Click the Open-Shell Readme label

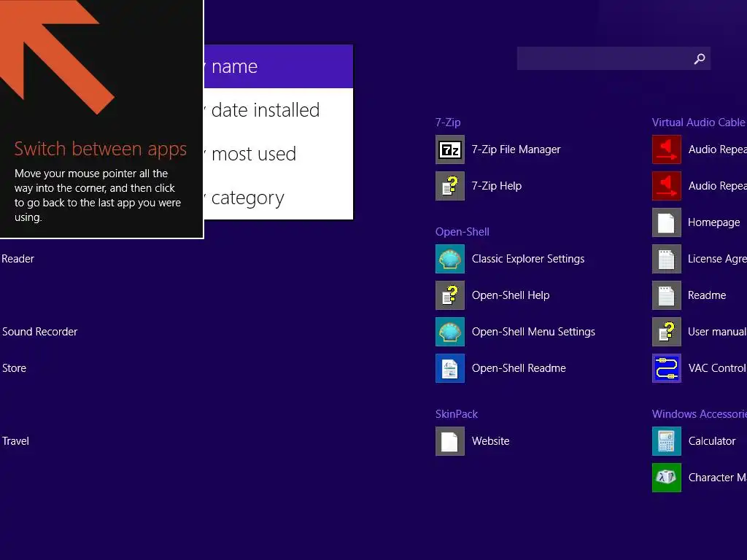519,368
